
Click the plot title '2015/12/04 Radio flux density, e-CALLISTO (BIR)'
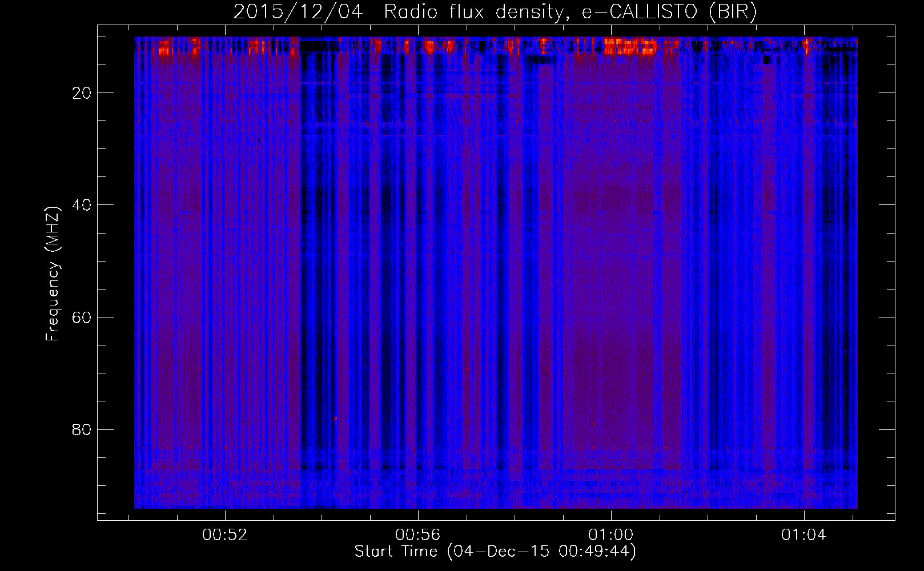(x=495, y=12)
